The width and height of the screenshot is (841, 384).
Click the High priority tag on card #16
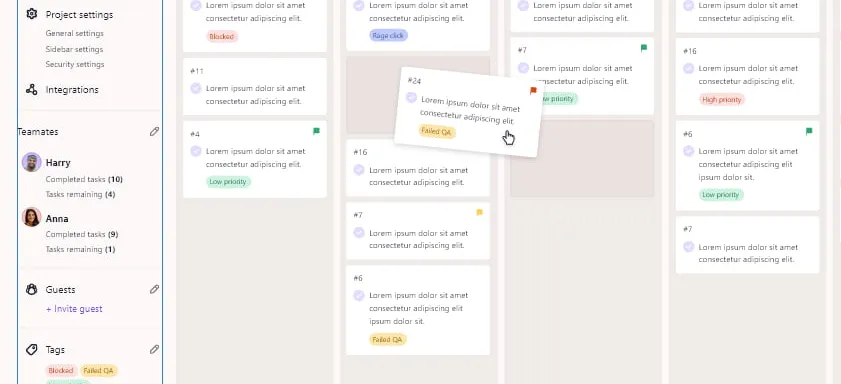click(722, 100)
